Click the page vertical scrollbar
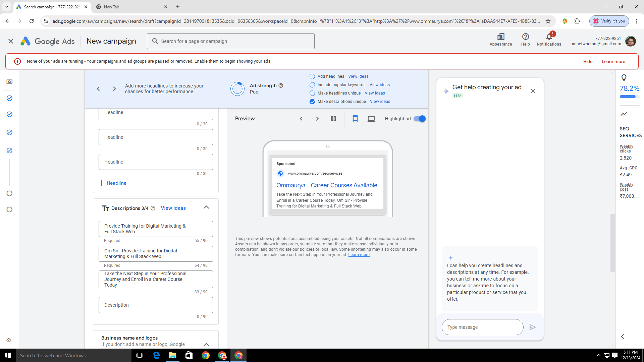Image resolution: width=644 pixels, height=362 pixels. coord(613,243)
